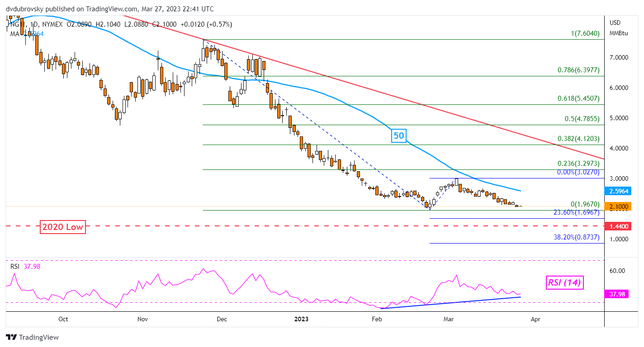The height and width of the screenshot is (347, 644).
Task: Click the TradingView logo at the bottom
Action: pyautogui.click(x=32, y=337)
